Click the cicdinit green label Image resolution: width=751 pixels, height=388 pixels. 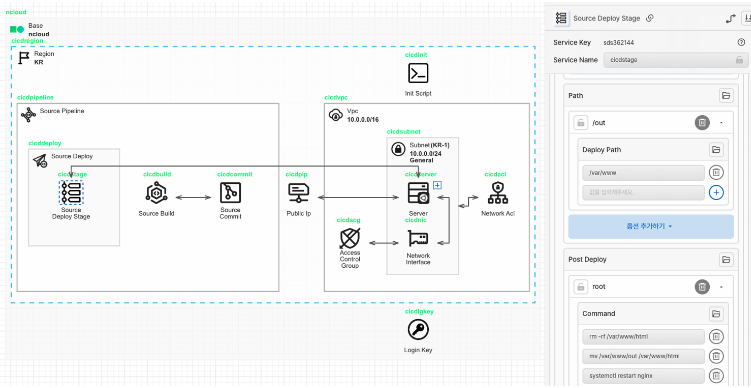coord(416,55)
